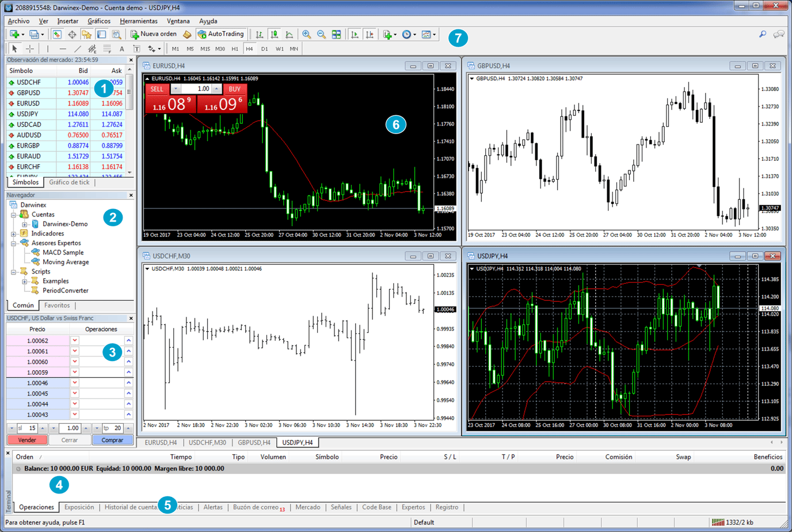Toggle the M15 timeframe button
The height and width of the screenshot is (532, 792).
(x=205, y=49)
